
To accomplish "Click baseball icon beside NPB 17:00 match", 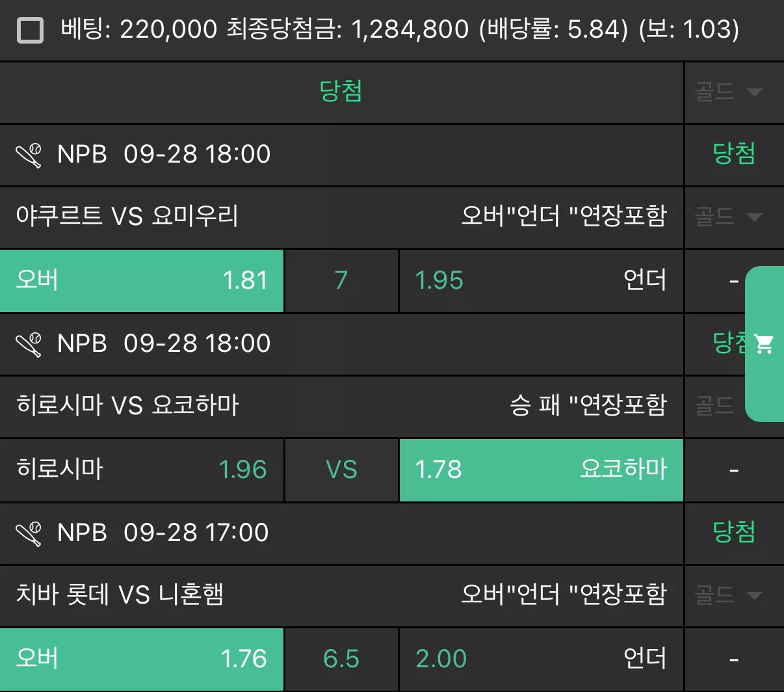I will (29, 533).
